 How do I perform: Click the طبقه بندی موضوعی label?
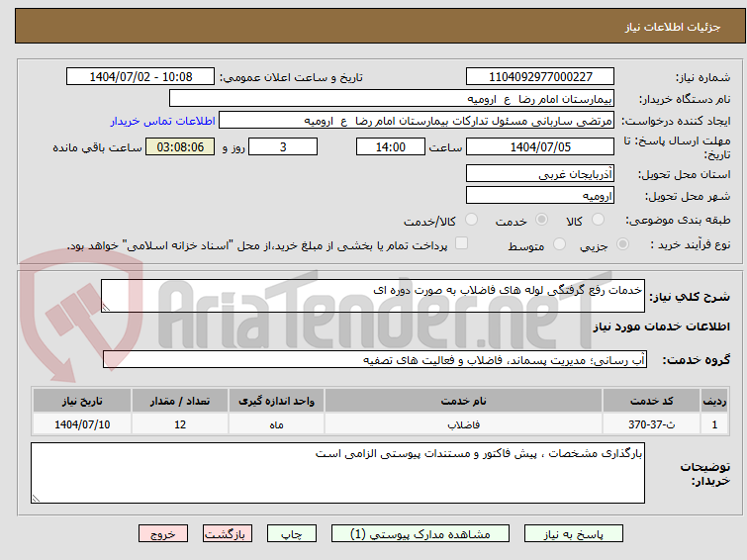[x=678, y=220]
